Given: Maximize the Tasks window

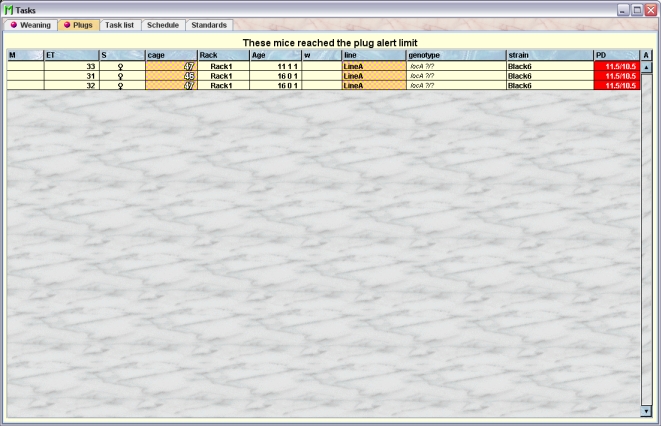Looking at the screenshot, I should (x=637, y=9).
